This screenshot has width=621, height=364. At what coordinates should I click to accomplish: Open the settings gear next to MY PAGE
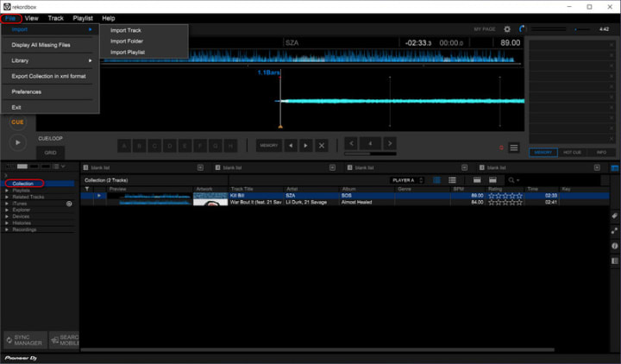pos(507,29)
